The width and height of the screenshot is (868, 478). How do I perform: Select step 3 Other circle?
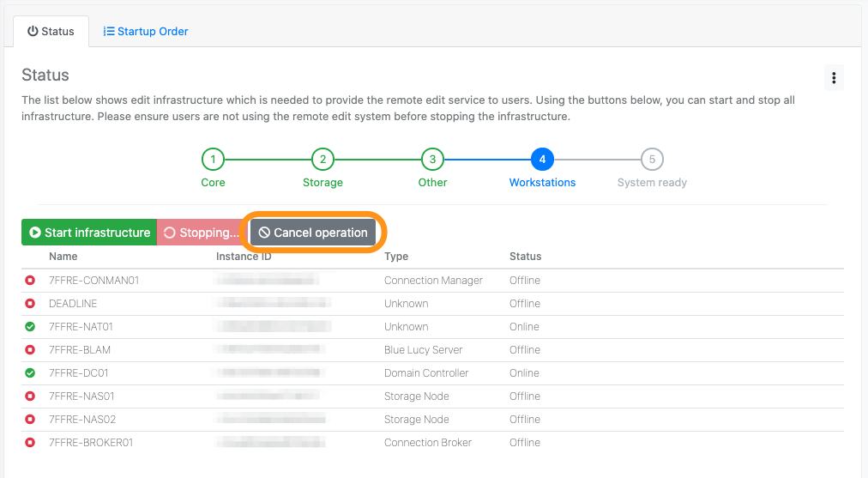click(x=432, y=159)
